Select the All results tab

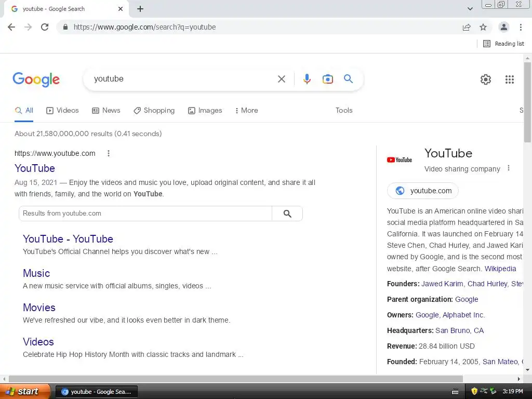(24, 110)
